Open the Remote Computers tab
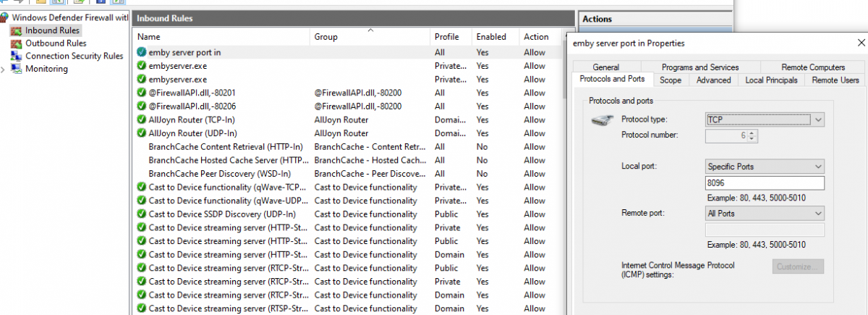The width and height of the screenshot is (868, 315). point(813,67)
